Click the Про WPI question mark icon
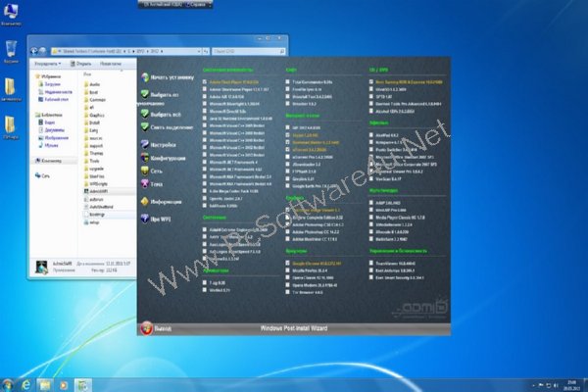Screen dimensions: 588x392 point(145,219)
